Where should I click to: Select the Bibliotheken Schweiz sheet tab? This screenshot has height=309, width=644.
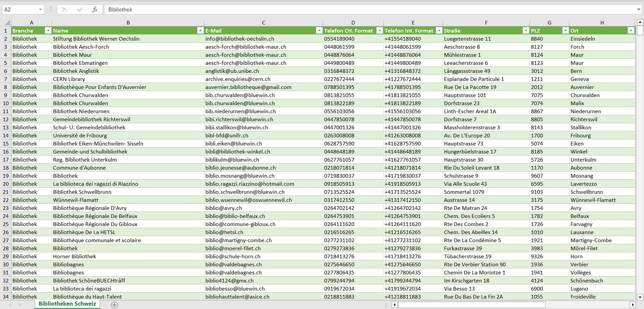[67, 304]
